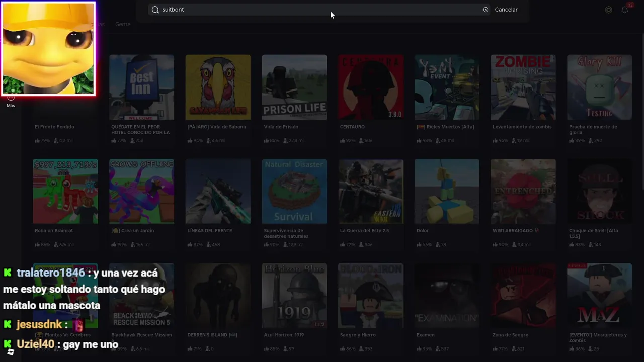The width and height of the screenshot is (644, 362).
Task: Click the thumbs-up rating icon under CENTAURO
Action: click(x=343, y=141)
